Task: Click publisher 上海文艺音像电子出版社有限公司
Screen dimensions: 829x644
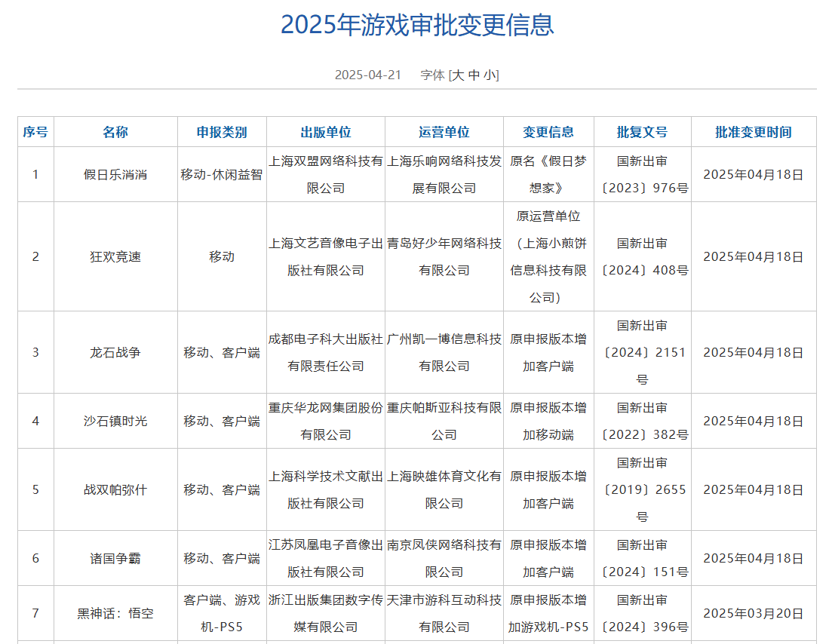Action: (x=326, y=256)
